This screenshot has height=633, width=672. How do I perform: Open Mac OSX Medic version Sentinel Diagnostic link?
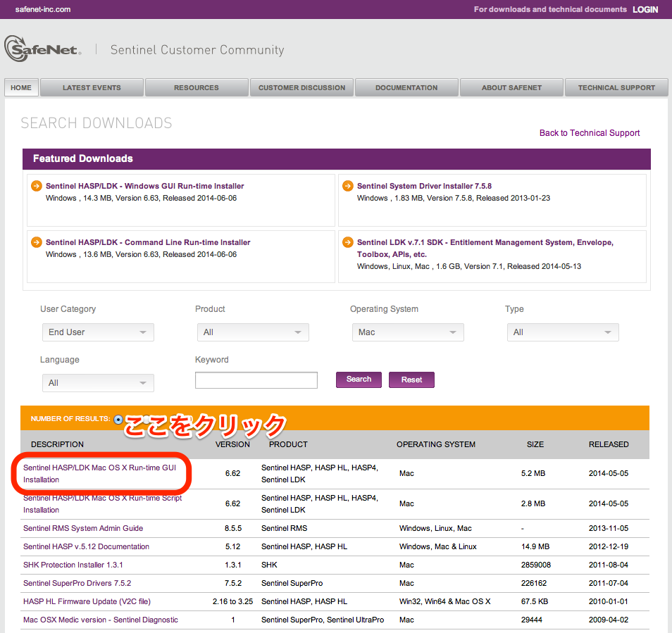[x=101, y=620]
